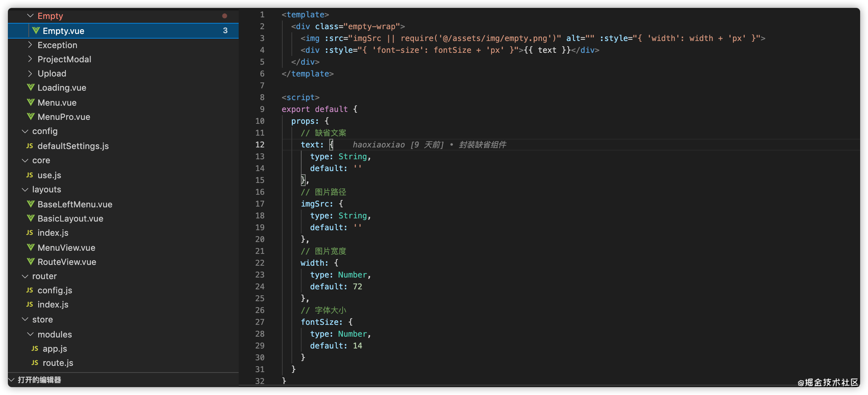This screenshot has width=868, height=395.
Task: Click the JS icon beside route.js
Action: point(35,363)
